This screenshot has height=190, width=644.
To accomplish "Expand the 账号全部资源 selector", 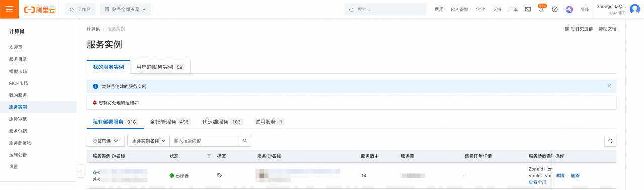I will 125,9.
